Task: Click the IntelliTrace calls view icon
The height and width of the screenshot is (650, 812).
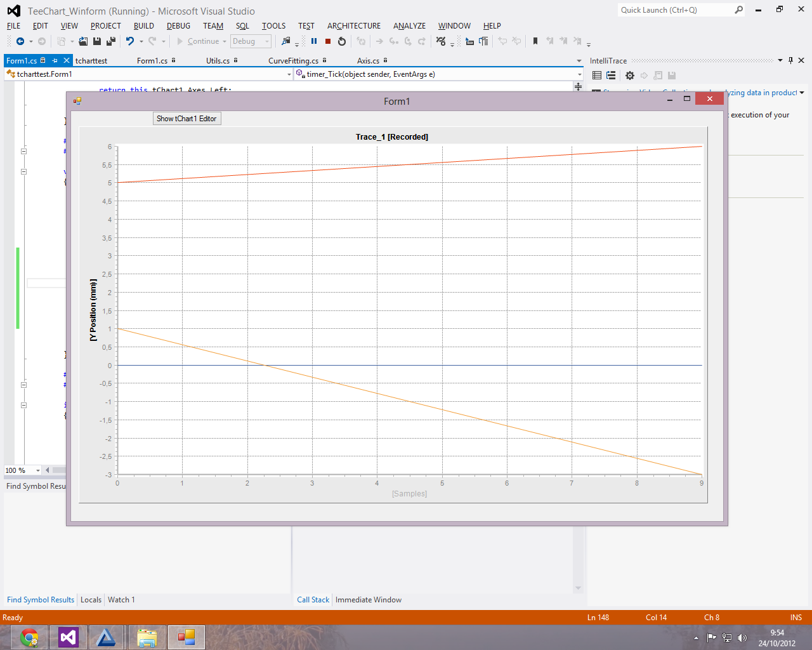Action: 611,76
